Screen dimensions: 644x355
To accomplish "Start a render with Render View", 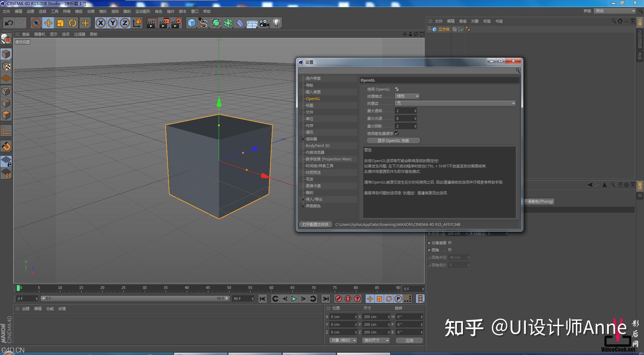I will point(152,23).
